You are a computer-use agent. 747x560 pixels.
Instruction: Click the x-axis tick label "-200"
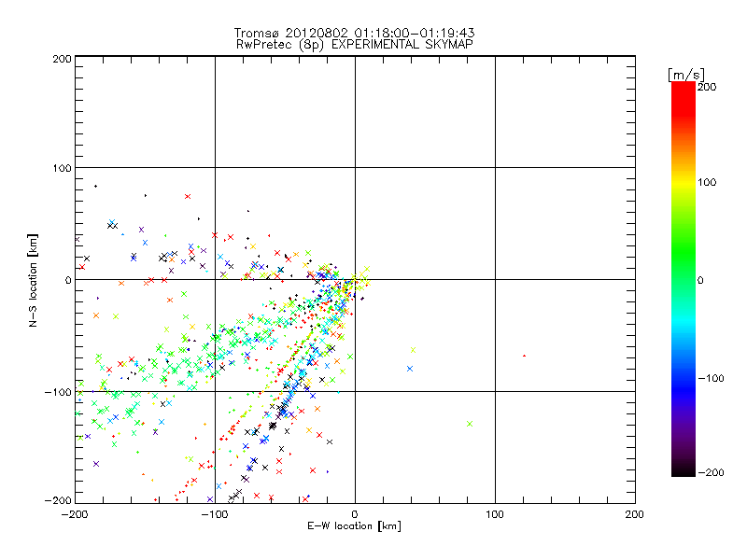click(x=75, y=514)
